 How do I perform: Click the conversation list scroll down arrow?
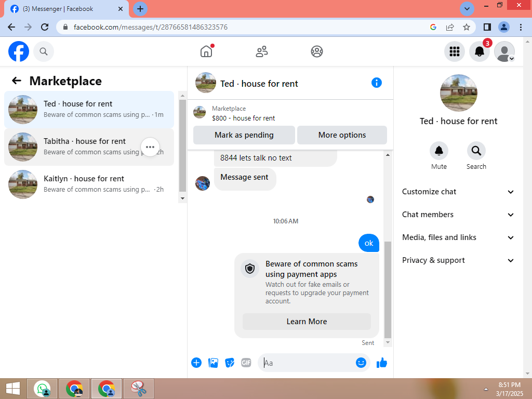[x=182, y=198]
